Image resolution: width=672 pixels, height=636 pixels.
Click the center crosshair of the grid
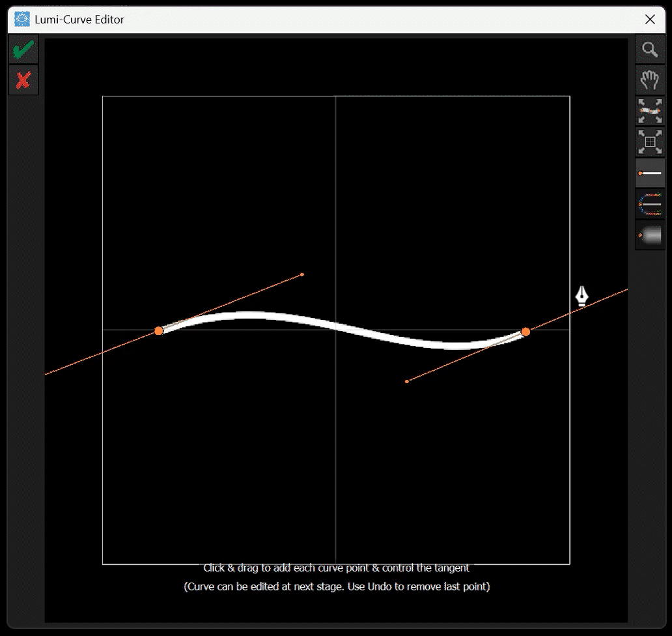click(x=335, y=330)
